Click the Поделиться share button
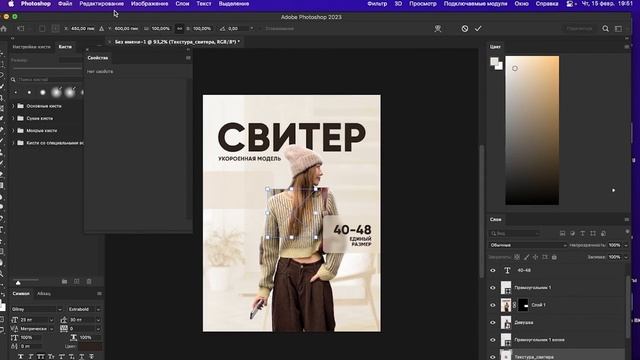Viewport: 640px width, 360px height. pyautogui.click(x=579, y=29)
